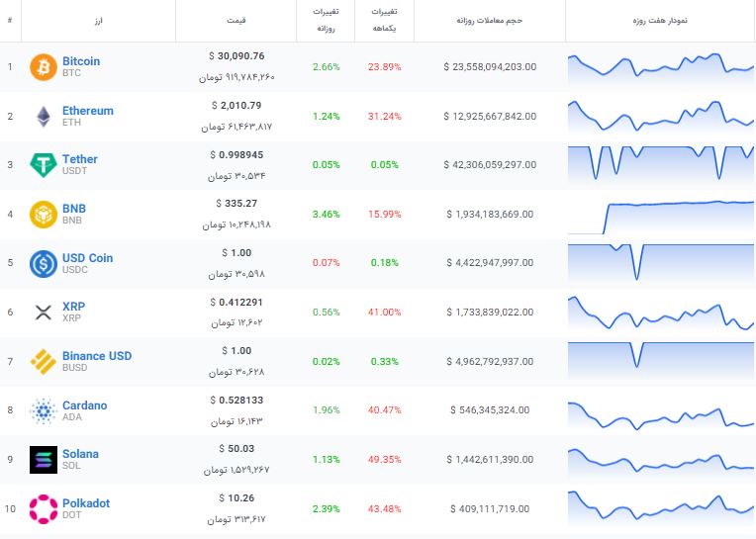Click the Polkadot logo icon
756x539 pixels.
pos(44,508)
